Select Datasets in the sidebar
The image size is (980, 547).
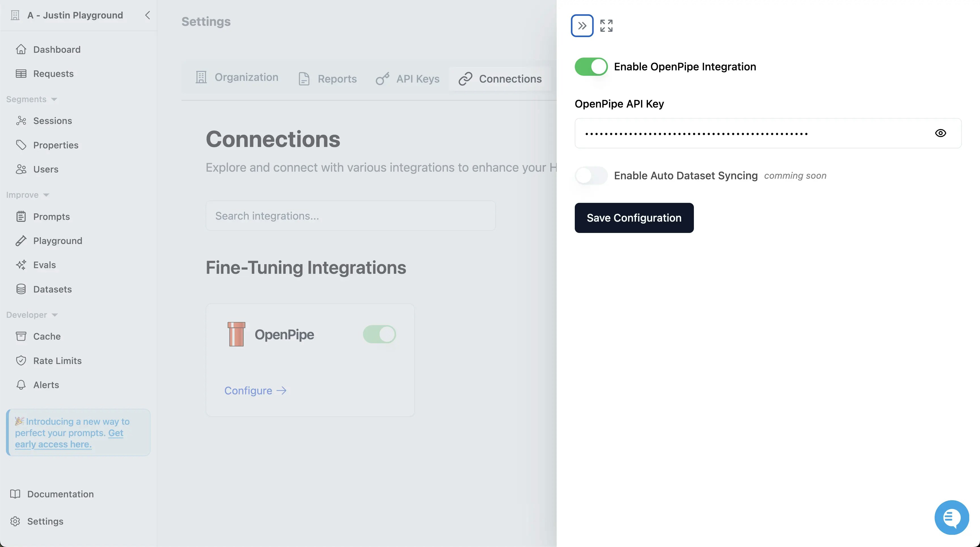coord(52,289)
